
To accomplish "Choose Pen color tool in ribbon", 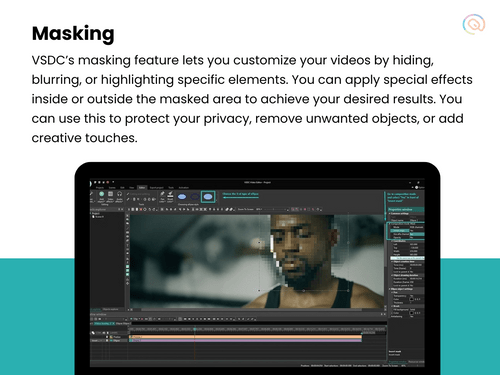I will pos(162,197).
